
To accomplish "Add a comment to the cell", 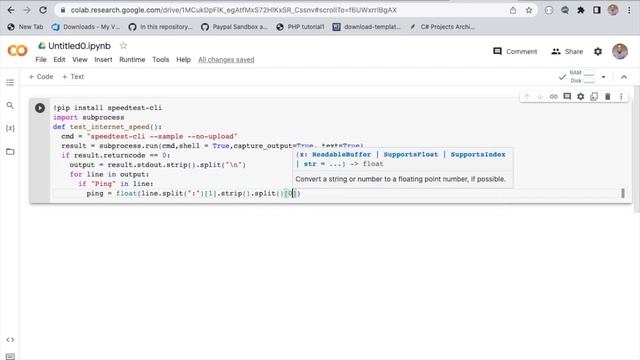I will point(567,97).
